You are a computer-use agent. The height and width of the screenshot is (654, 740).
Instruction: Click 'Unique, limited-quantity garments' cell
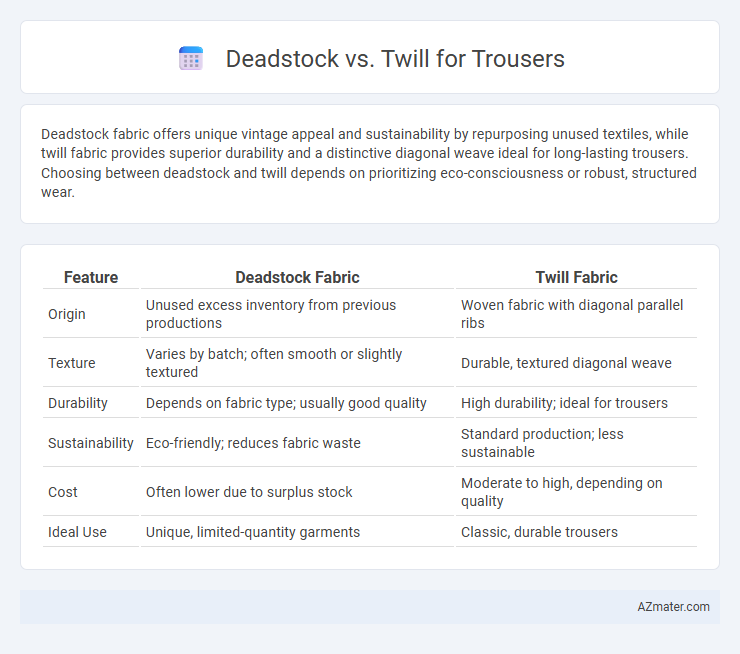(297, 532)
